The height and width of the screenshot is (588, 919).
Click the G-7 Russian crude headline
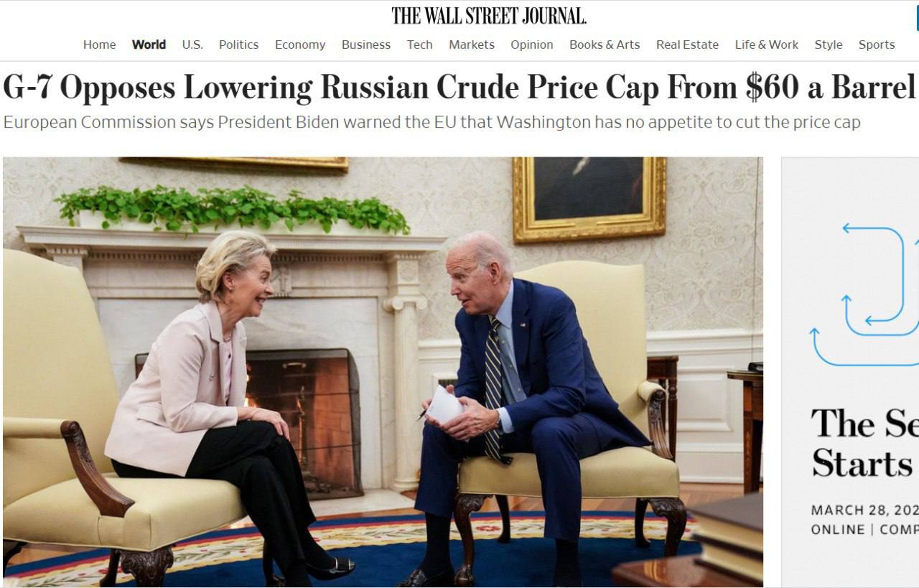click(x=459, y=87)
